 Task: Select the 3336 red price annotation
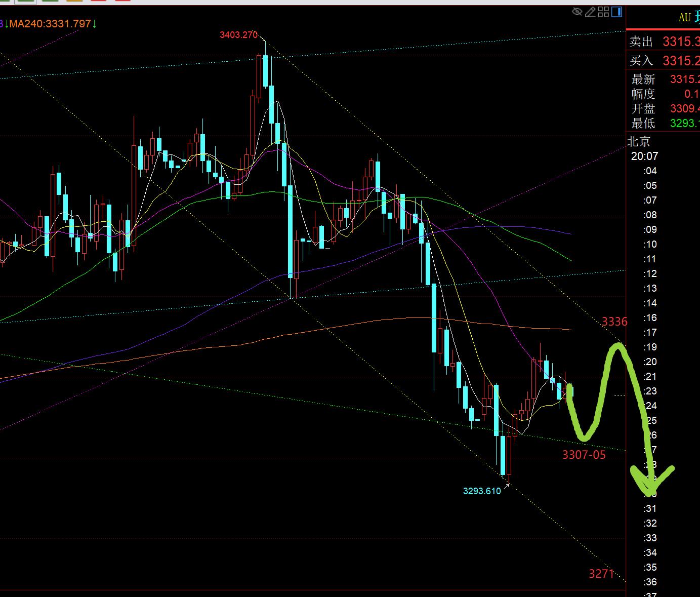614,322
